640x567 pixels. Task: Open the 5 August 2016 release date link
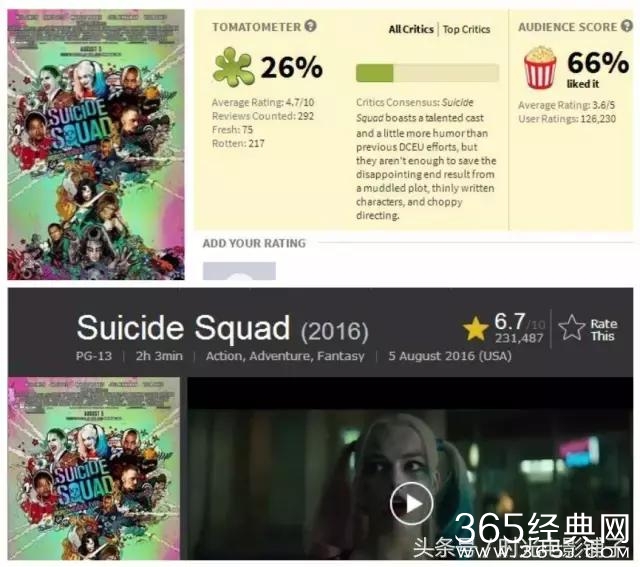click(x=450, y=356)
